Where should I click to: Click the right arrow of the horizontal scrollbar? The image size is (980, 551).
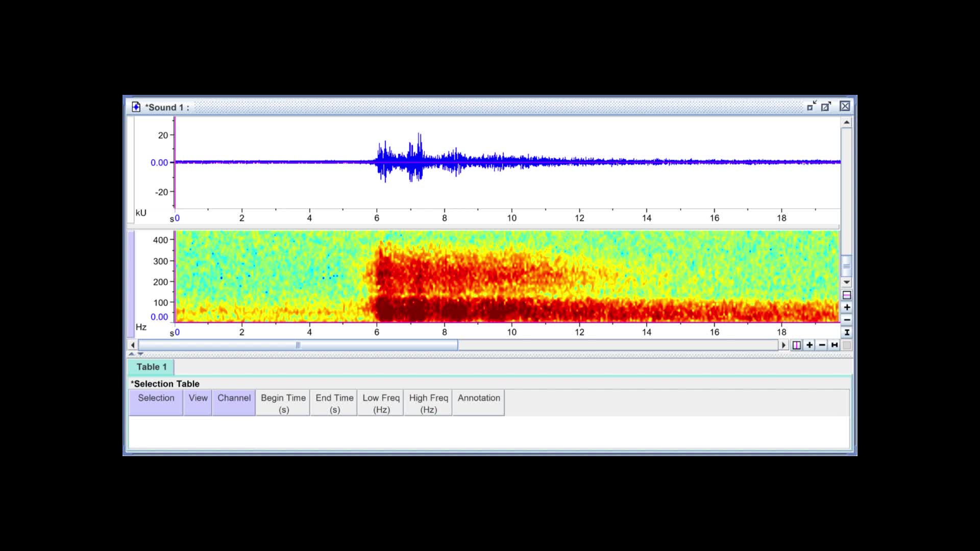[x=784, y=345]
